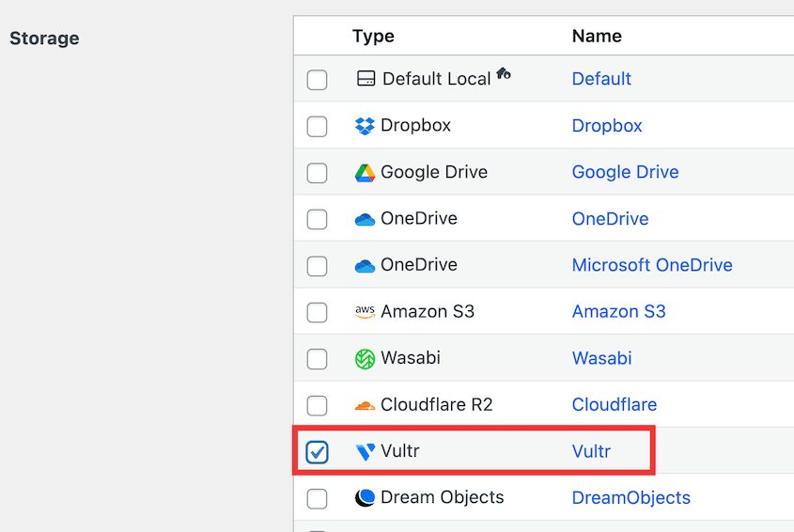Click the Name column header
The image size is (794, 532).
coord(597,36)
